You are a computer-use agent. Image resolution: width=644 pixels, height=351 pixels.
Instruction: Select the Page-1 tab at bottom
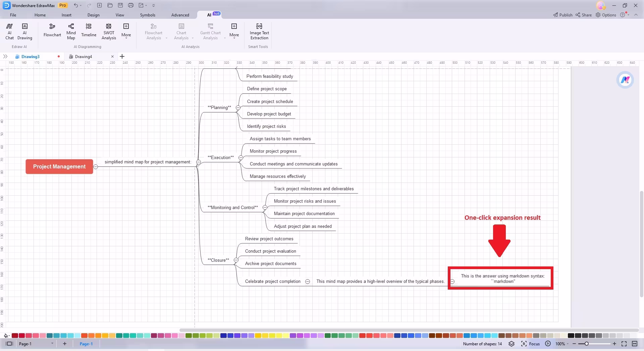[x=86, y=344]
